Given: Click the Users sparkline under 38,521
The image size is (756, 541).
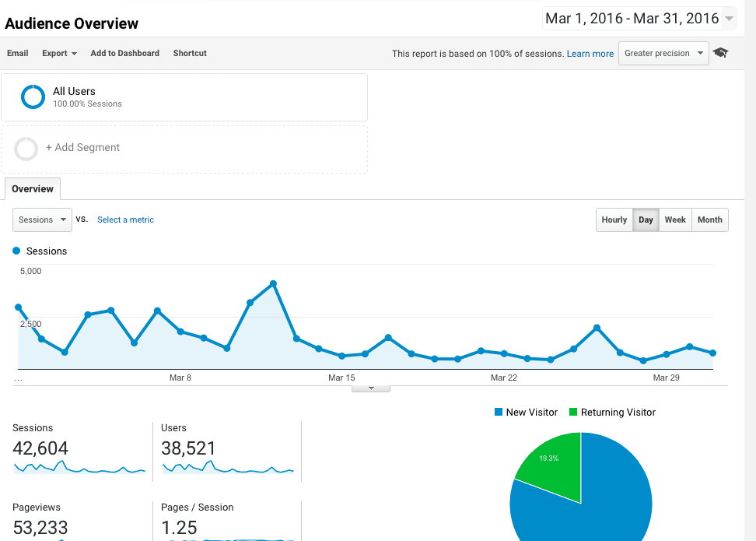Looking at the screenshot, I should click(x=228, y=467).
